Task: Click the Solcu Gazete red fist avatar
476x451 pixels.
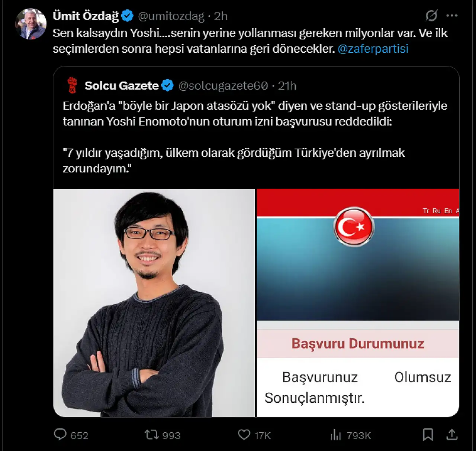Action: click(72, 85)
